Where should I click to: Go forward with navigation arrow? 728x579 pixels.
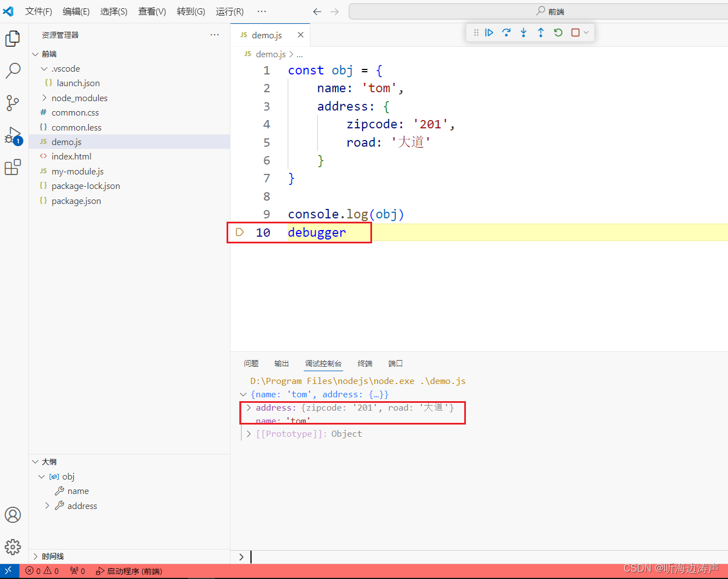[334, 12]
